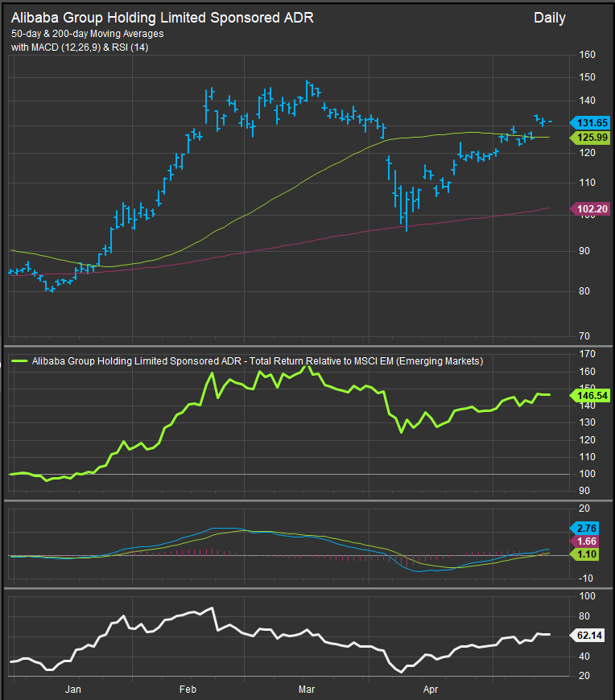Click the 1.10 signal line value tag
The height and width of the screenshot is (700, 615).
[584, 554]
